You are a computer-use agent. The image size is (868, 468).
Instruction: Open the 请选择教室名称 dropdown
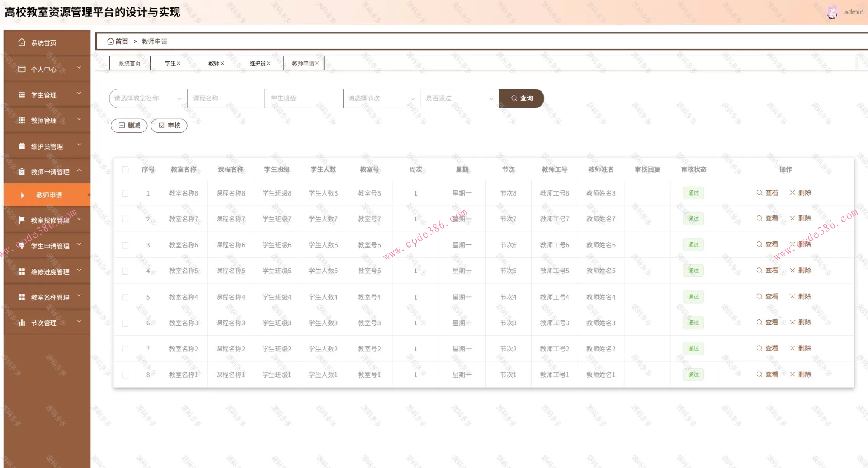pyautogui.click(x=148, y=98)
